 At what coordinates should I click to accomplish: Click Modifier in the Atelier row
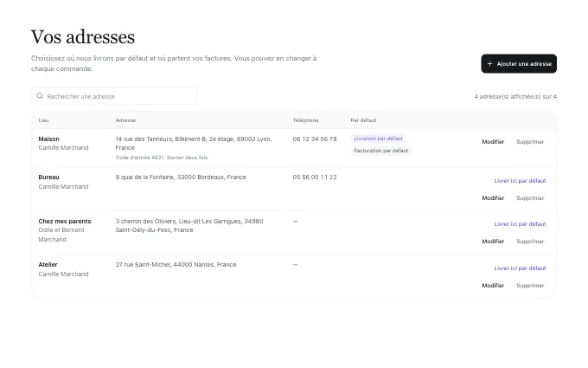coord(493,286)
